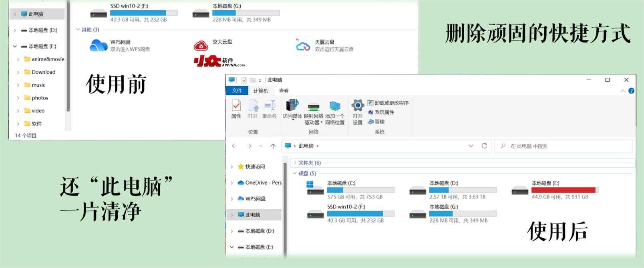Expand WPS网盘 chevron in front navigation tree

232,199
